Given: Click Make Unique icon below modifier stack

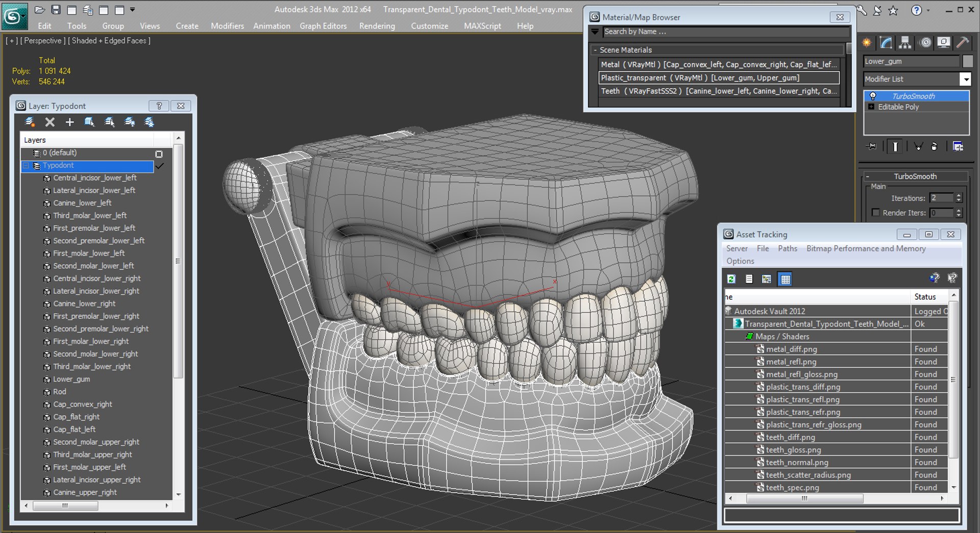Looking at the screenshot, I should pyautogui.click(x=918, y=146).
